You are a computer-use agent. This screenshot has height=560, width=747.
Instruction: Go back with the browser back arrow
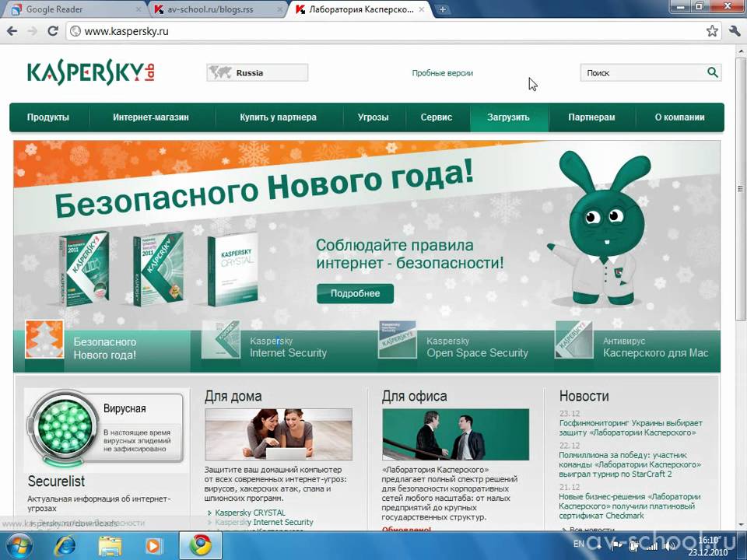[x=12, y=31]
